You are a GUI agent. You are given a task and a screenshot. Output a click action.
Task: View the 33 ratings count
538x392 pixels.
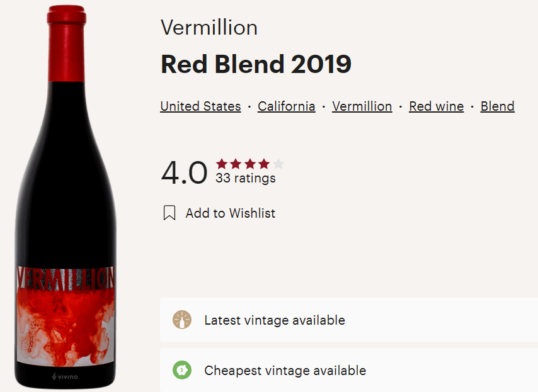coord(245,178)
